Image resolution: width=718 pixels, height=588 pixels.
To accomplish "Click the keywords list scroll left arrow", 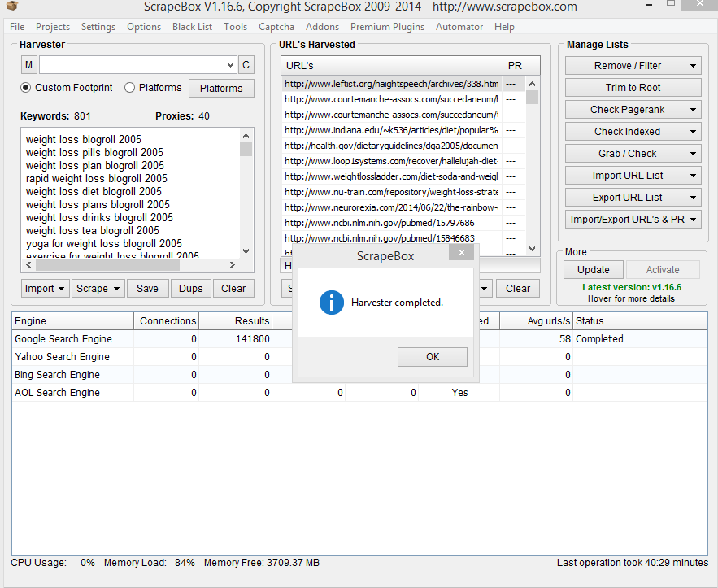I will point(28,264).
